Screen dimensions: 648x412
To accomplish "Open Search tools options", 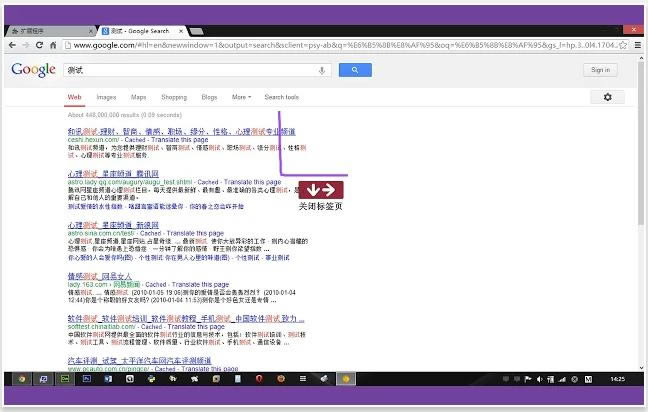I will tap(281, 97).
